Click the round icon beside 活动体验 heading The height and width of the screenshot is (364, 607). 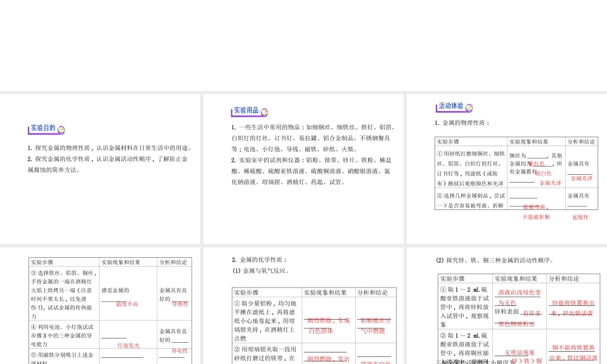click(x=469, y=108)
